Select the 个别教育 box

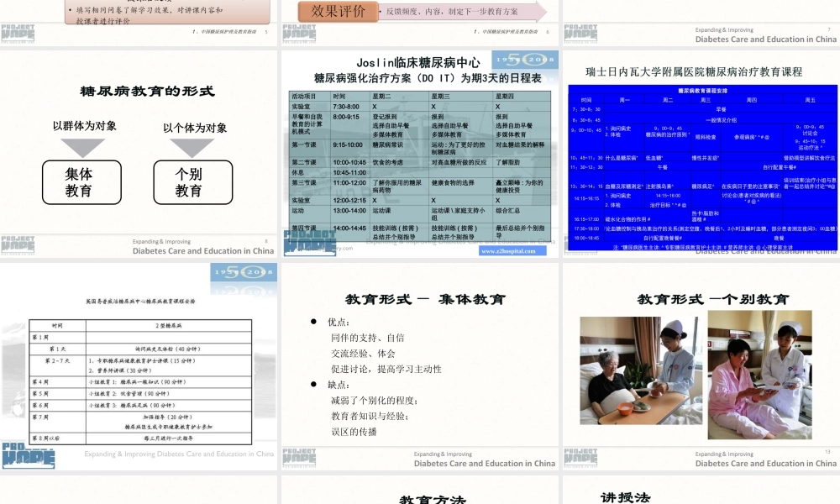[193, 181]
